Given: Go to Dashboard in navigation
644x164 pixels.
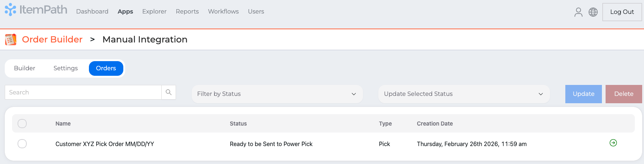Looking at the screenshot, I should tap(92, 12).
